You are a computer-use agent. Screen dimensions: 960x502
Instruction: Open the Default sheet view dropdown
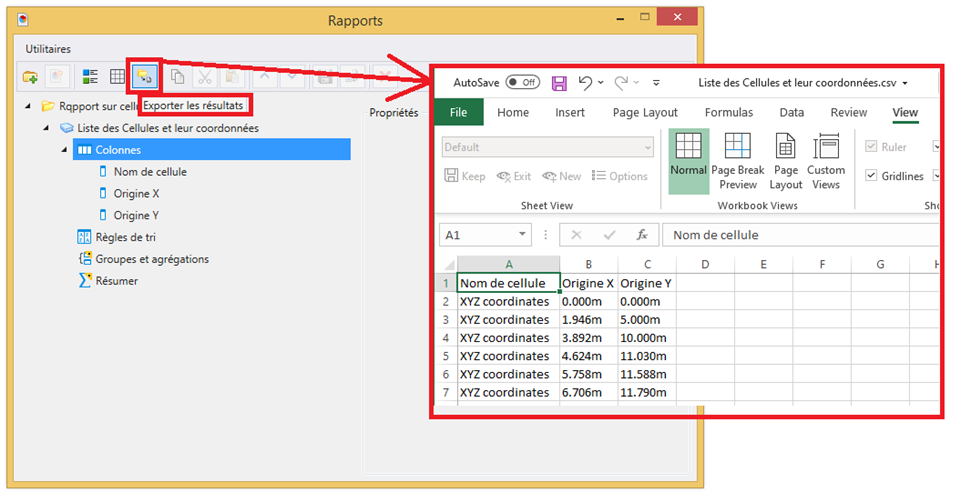[648, 148]
